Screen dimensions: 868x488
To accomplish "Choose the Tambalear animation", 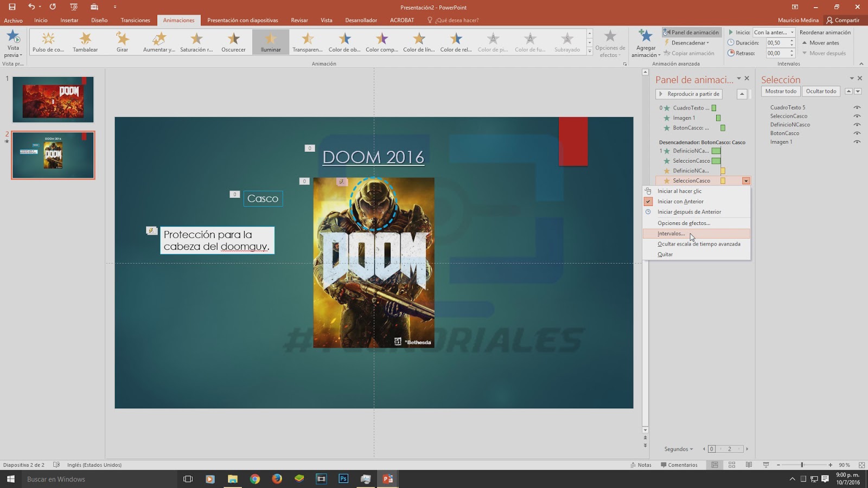I will coord(85,41).
